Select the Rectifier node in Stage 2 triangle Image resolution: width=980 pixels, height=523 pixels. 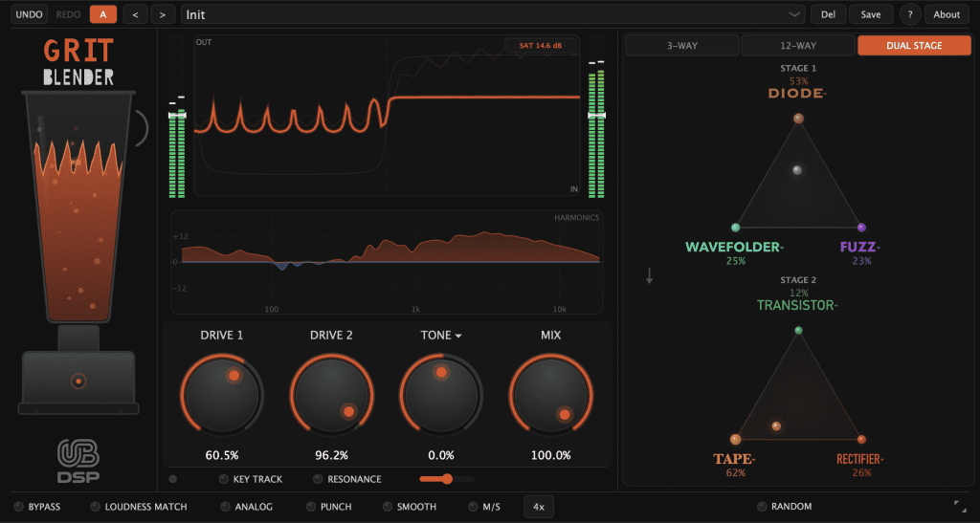[861, 440]
